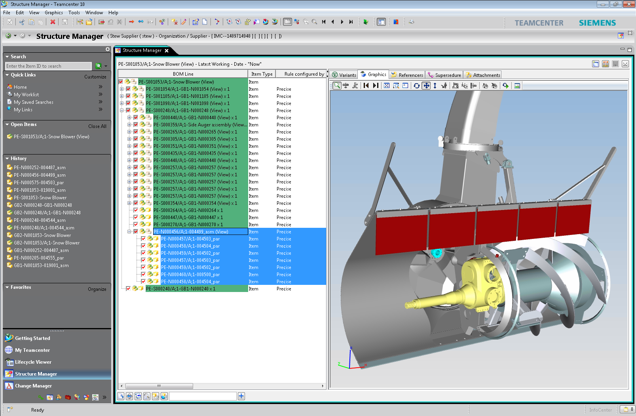Open the Tools menu
Image resolution: width=636 pixels, height=416 pixels.
coord(74,13)
